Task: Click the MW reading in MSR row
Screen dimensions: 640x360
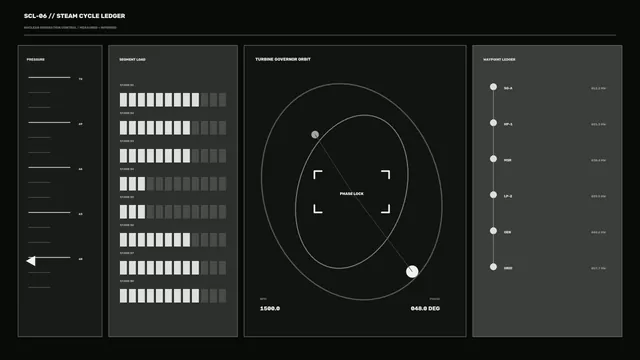Action: click(x=598, y=160)
